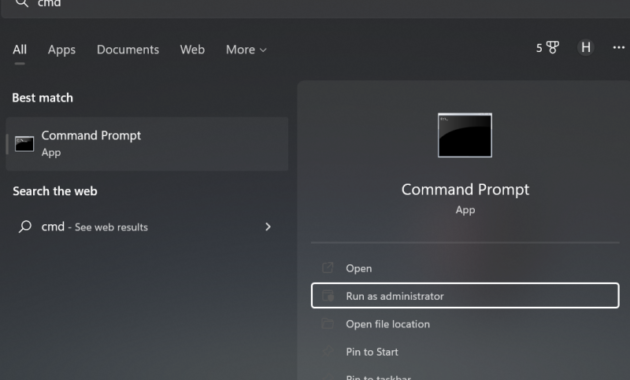Open the three-dot options menu

pos(619,47)
